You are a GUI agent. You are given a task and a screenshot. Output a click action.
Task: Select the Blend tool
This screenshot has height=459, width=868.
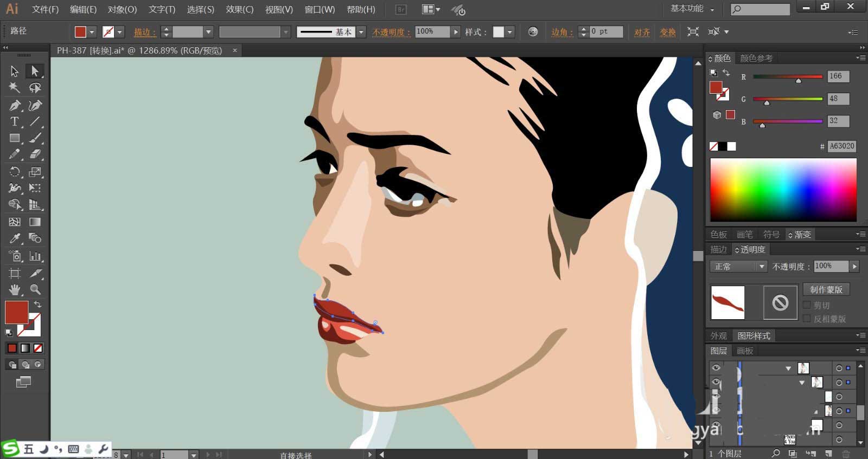pos(35,238)
